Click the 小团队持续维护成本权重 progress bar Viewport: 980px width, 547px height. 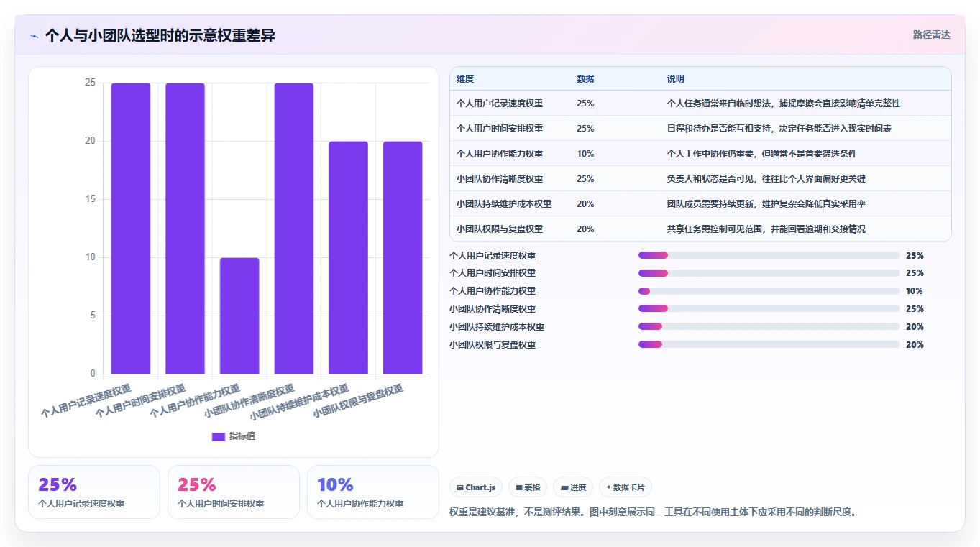[769, 327]
